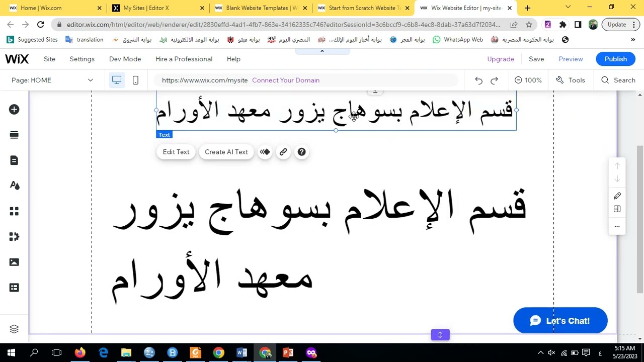This screenshot has height=362, width=644.
Task: Open the Dev Mode menu
Action: (125, 59)
